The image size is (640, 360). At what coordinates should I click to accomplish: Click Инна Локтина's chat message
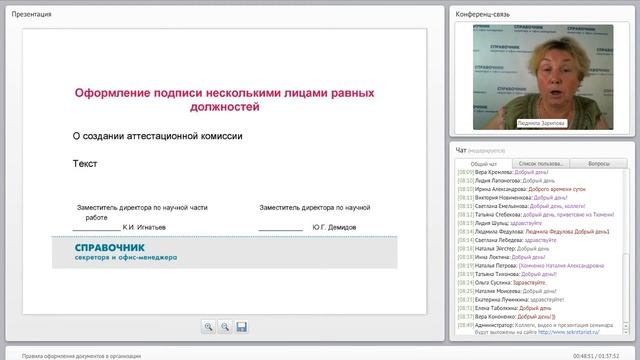(x=501, y=257)
